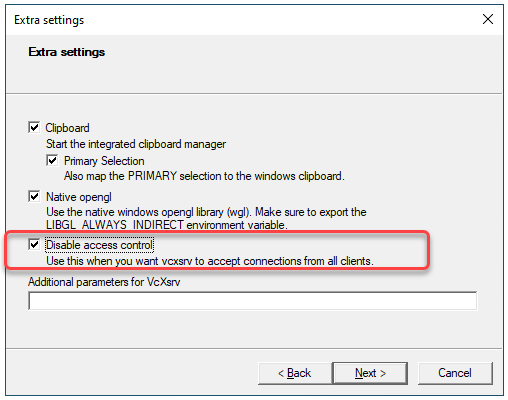Click the 'Disable access control' label text
The height and width of the screenshot is (400, 508).
click(x=99, y=245)
